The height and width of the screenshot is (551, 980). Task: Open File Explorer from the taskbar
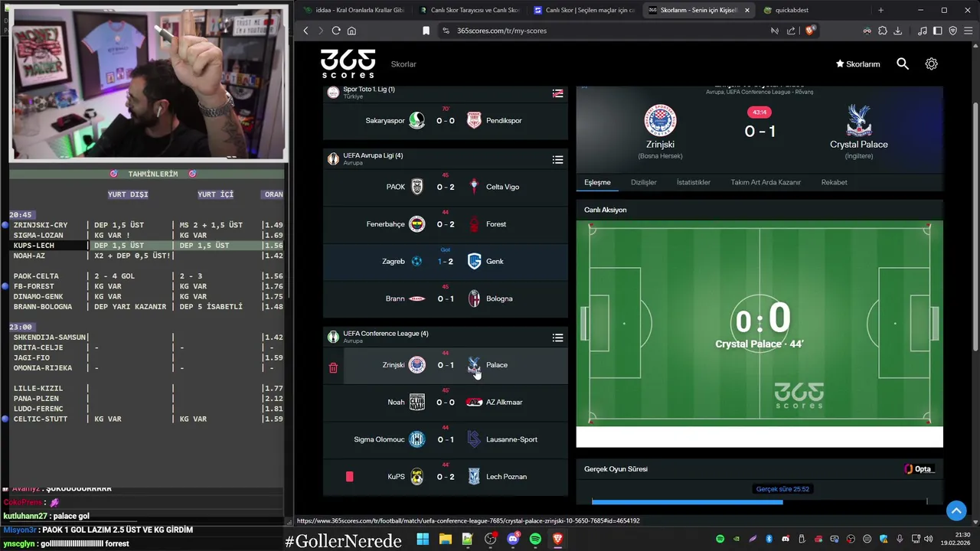tap(445, 540)
